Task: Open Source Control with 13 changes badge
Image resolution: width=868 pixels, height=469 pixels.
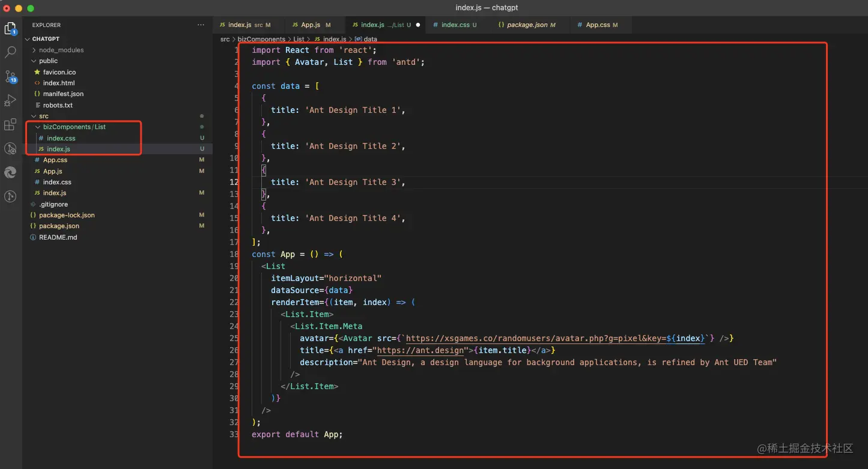Action: pos(11,77)
